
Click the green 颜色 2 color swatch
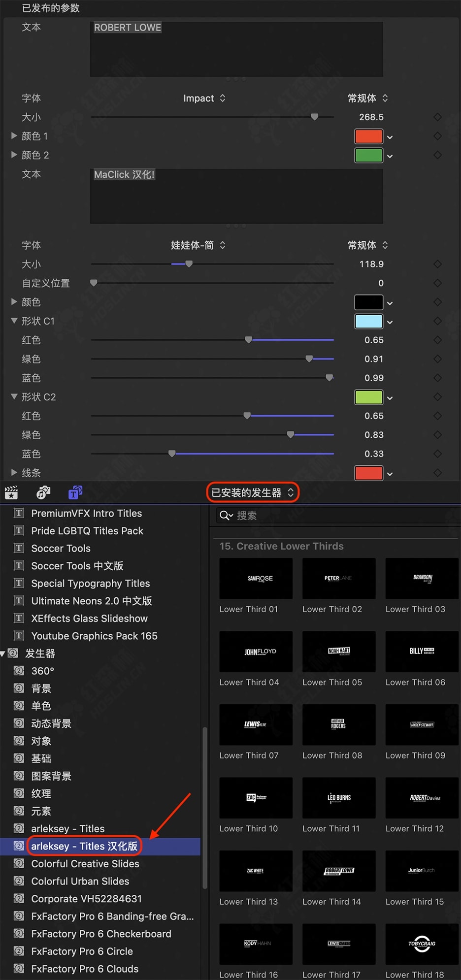[369, 155]
